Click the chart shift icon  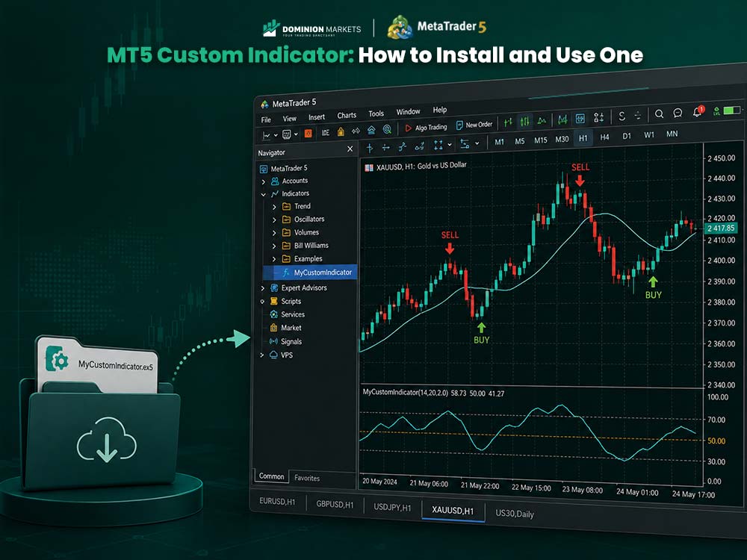click(x=580, y=118)
